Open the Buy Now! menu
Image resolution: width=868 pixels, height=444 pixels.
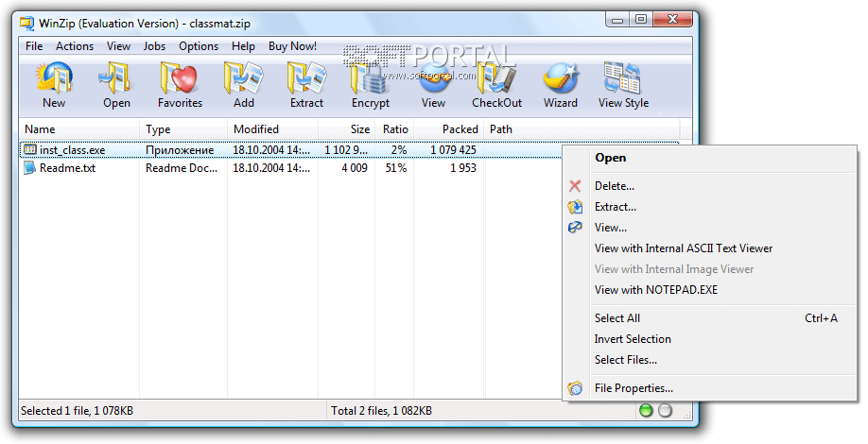coord(292,46)
